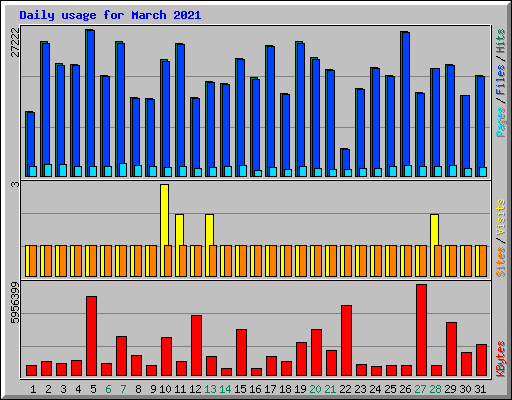Click day 19 on the x-axis
This screenshot has width=512, height=400.
[x=300, y=389]
